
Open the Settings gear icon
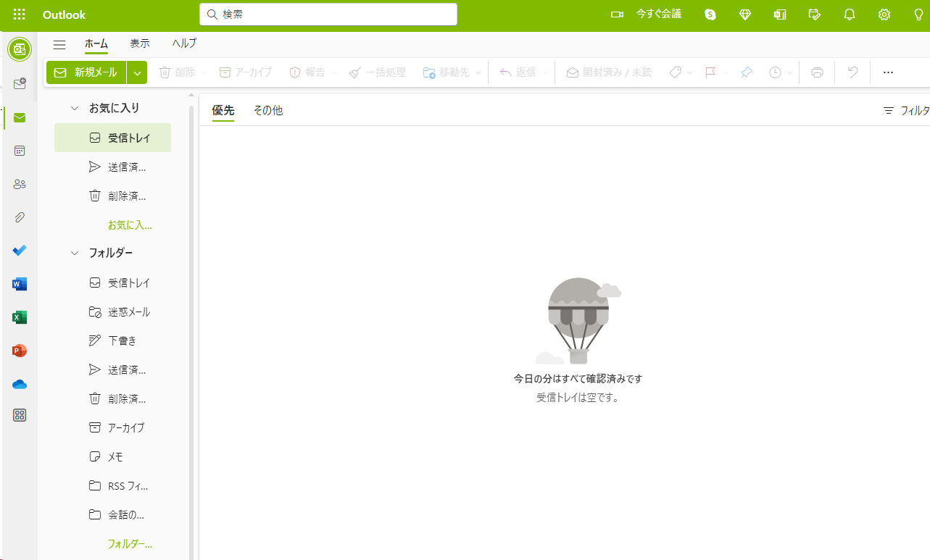[884, 14]
